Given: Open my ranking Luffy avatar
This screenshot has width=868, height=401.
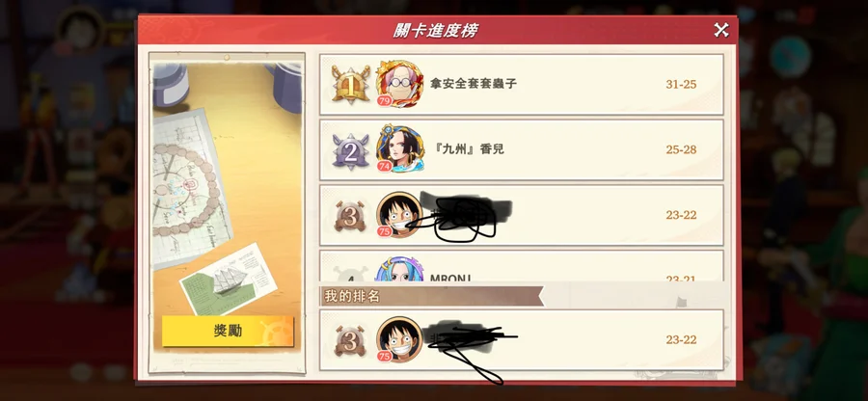Looking at the screenshot, I should [398, 339].
